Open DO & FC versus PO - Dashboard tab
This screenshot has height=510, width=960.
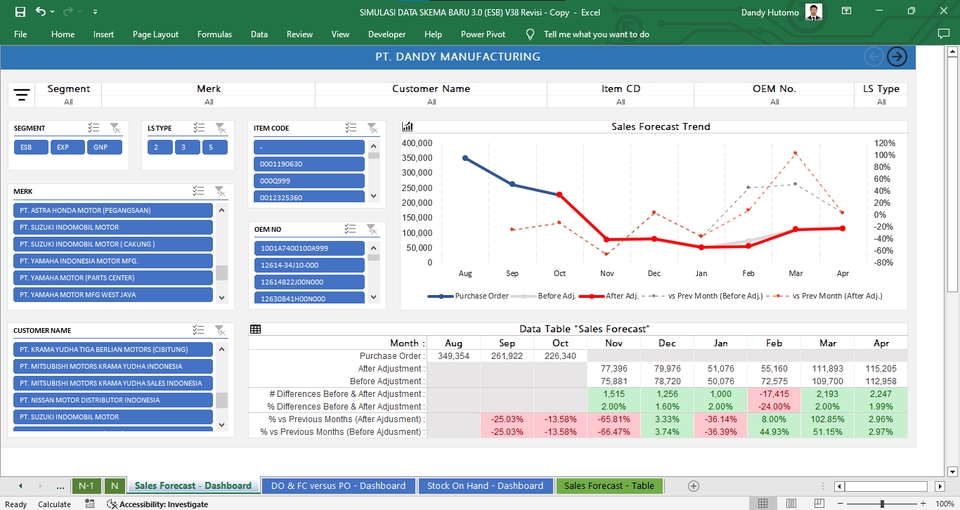pyautogui.click(x=338, y=486)
